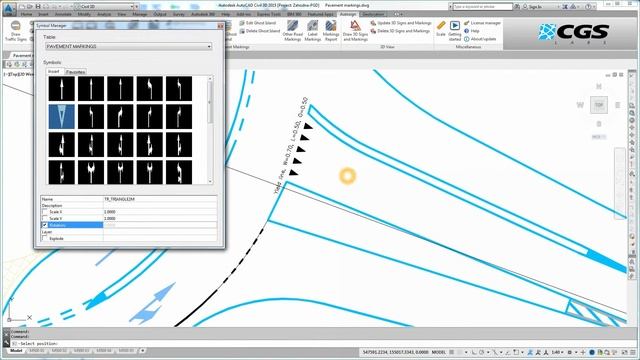The image size is (640, 360).
Task: Click the search binoculars icon
Action: coord(517,7)
